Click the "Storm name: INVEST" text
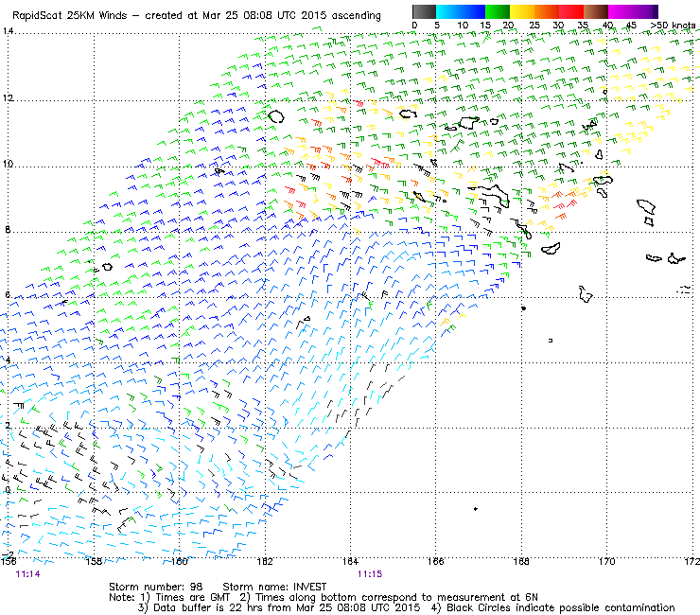The width and height of the screenshot is (700, 615). coord(274,587)
